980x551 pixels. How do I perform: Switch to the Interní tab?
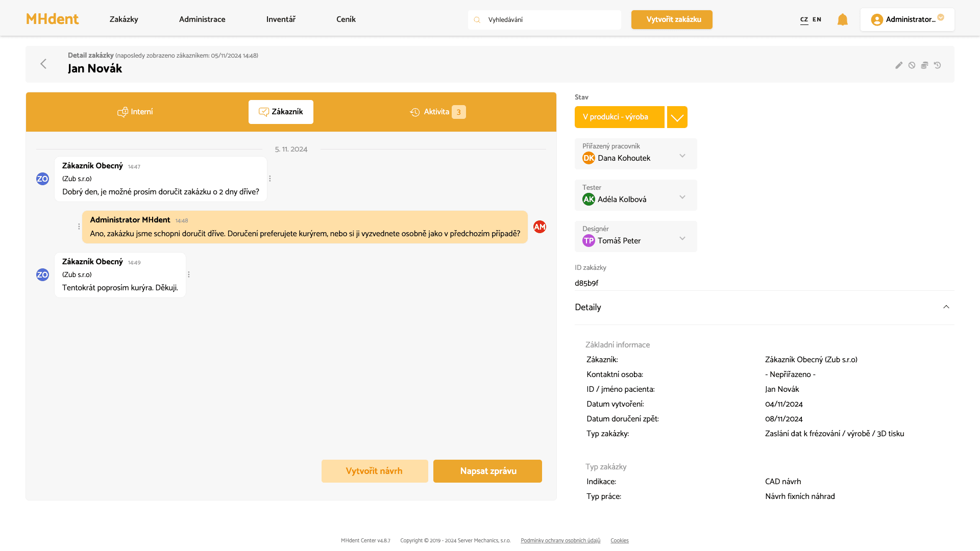[x=135, y=112]
